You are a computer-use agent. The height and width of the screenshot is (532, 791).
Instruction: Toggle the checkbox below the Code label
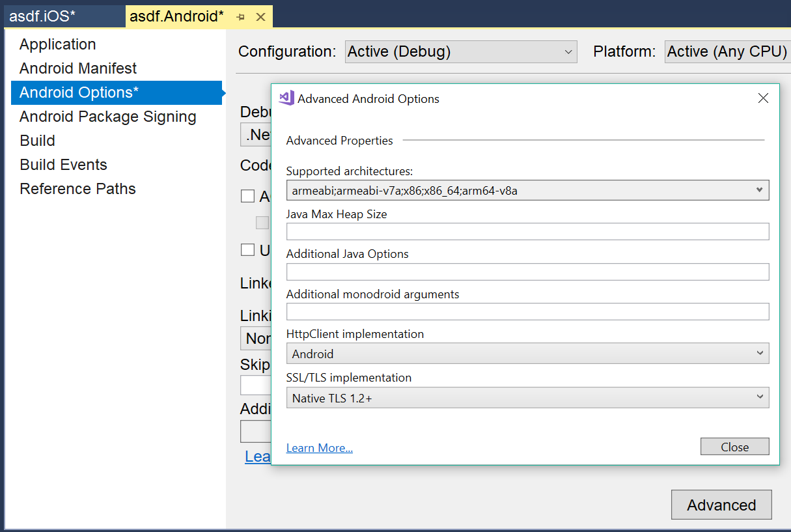click(x=247, y=196)
